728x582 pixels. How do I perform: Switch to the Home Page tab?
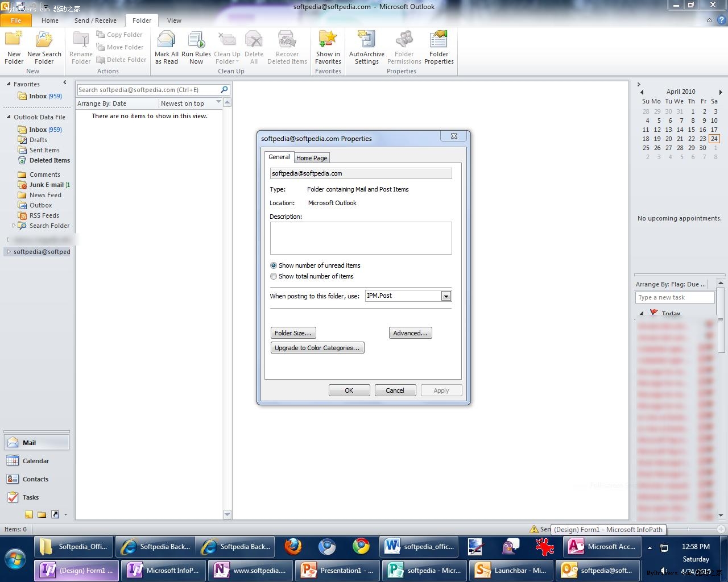312,158
